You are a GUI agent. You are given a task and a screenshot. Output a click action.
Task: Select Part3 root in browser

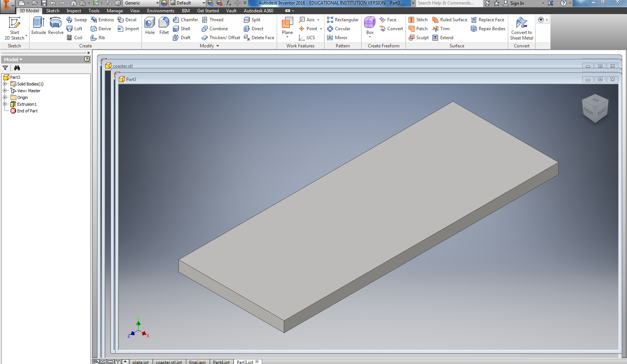click(x=12, y=77)
